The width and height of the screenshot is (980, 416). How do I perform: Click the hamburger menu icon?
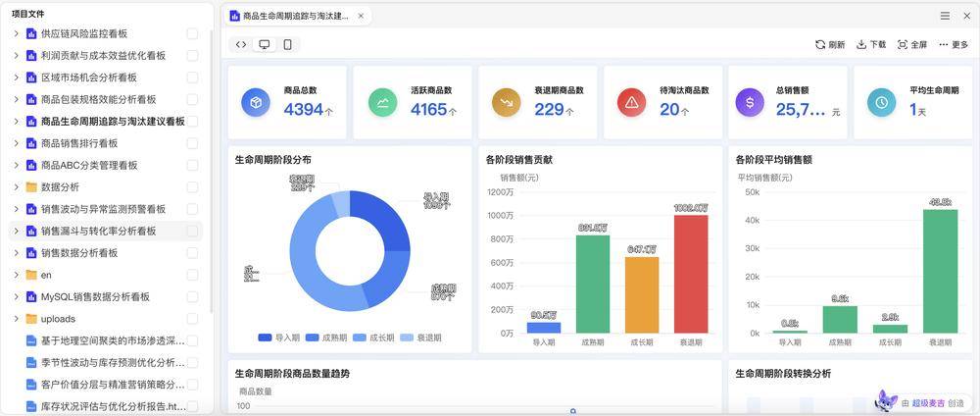945,17
